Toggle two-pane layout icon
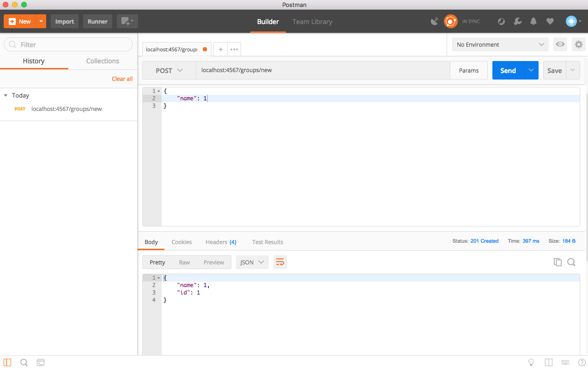The image size is (588, 368). click(549, 362)
